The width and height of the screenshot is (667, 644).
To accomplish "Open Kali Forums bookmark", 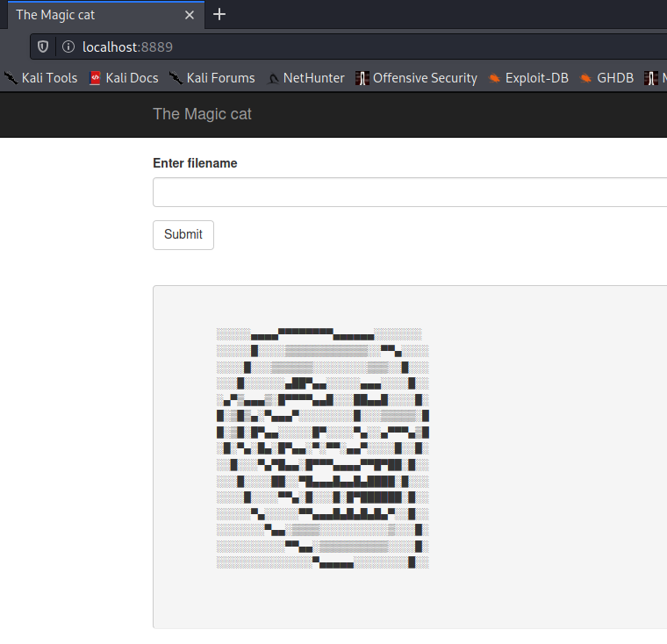I will [212, 78].
